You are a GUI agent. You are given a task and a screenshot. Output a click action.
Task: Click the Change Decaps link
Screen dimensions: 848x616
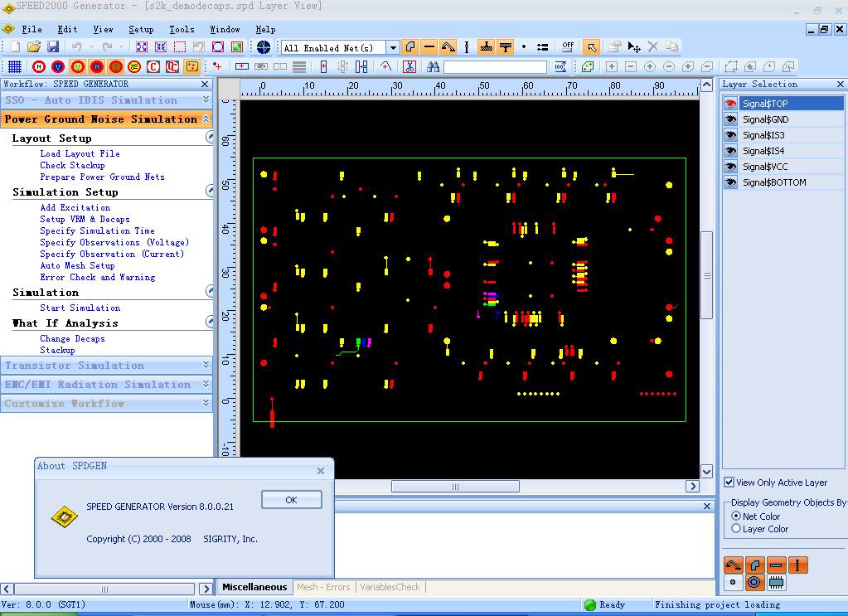click(x=72, y=338)
